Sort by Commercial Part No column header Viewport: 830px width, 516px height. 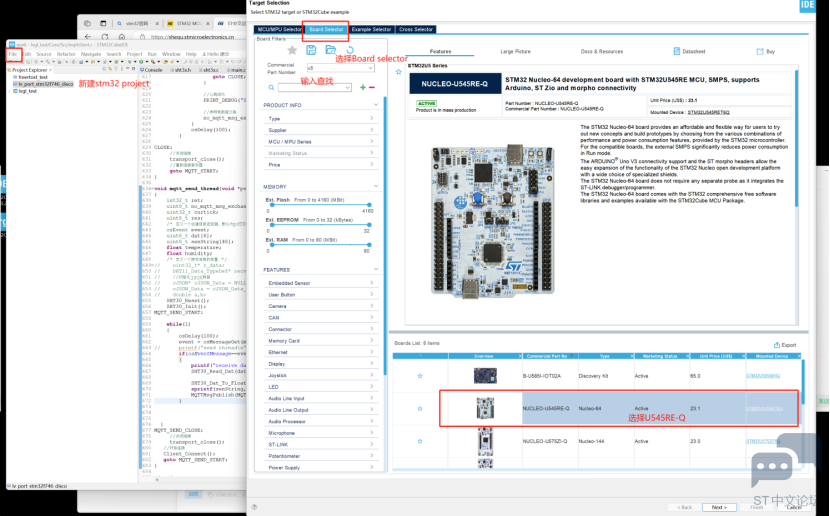(x=547, y=356)
